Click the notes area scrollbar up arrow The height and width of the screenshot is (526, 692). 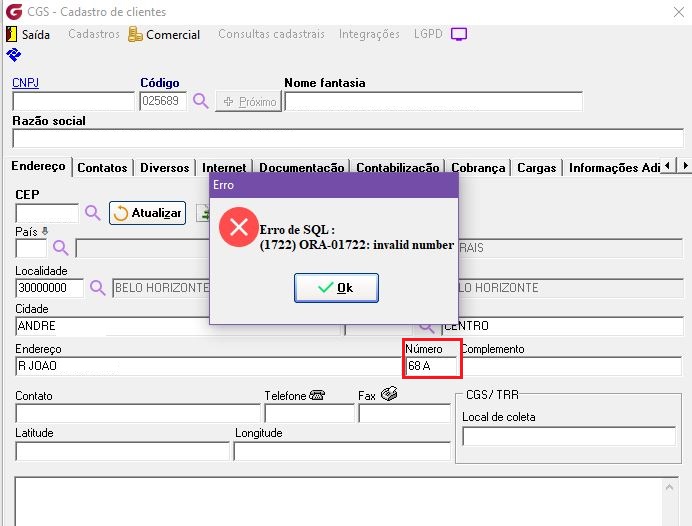(x=669, y=487)
